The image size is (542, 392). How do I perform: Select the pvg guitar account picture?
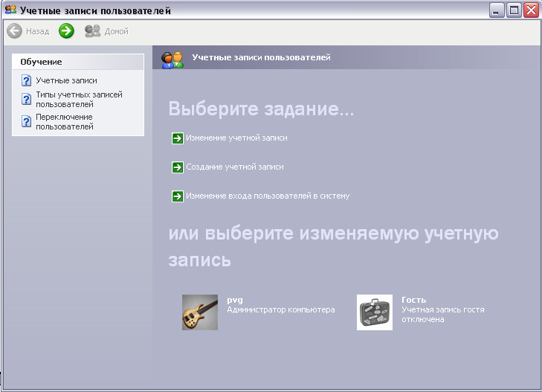[200, 312]
